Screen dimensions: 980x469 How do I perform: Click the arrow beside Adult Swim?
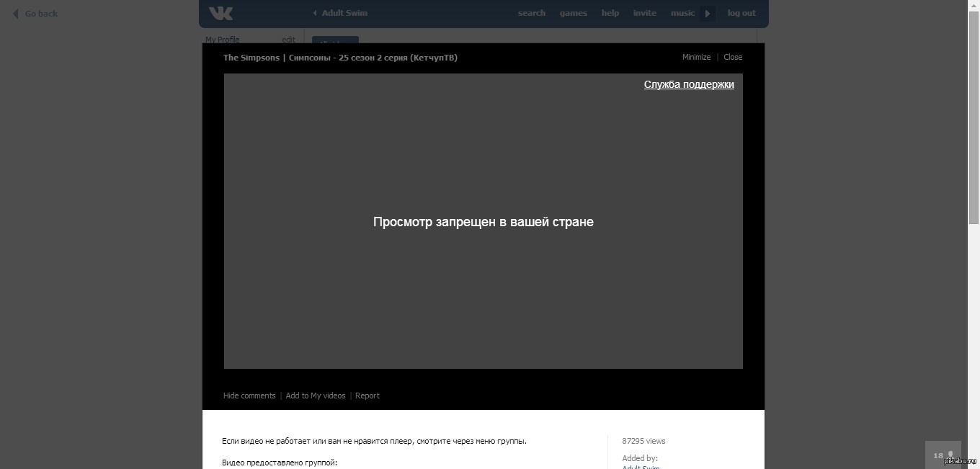click(315, 13)
